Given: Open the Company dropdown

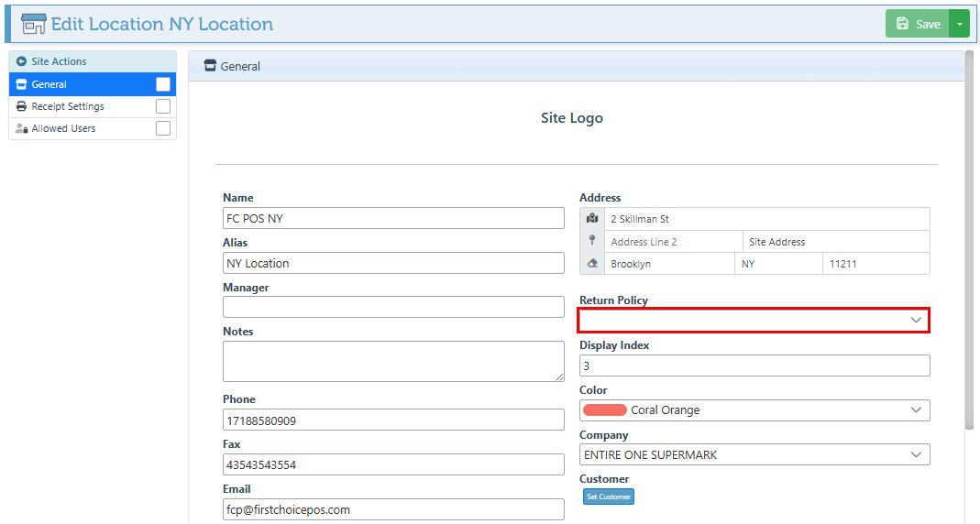Looking at the screenshot, I should (754, 454).
